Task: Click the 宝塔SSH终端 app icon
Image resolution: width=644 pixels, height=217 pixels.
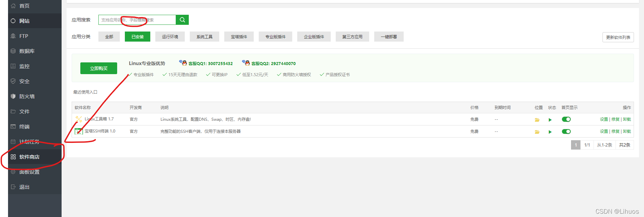Action: tap(79, 131)
